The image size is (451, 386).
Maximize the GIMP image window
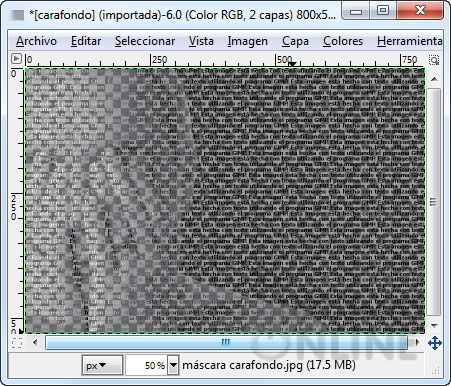click(383, 11)
